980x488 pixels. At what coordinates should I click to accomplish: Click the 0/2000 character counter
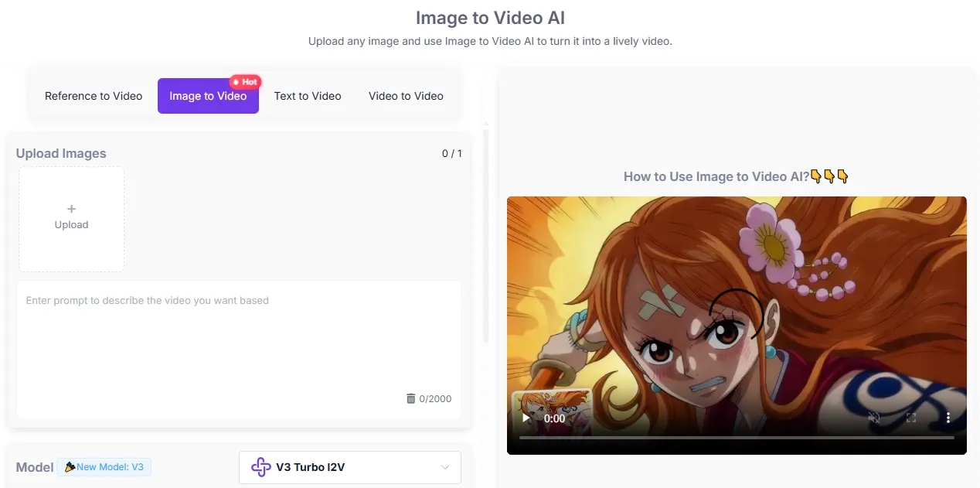point(435,399)
